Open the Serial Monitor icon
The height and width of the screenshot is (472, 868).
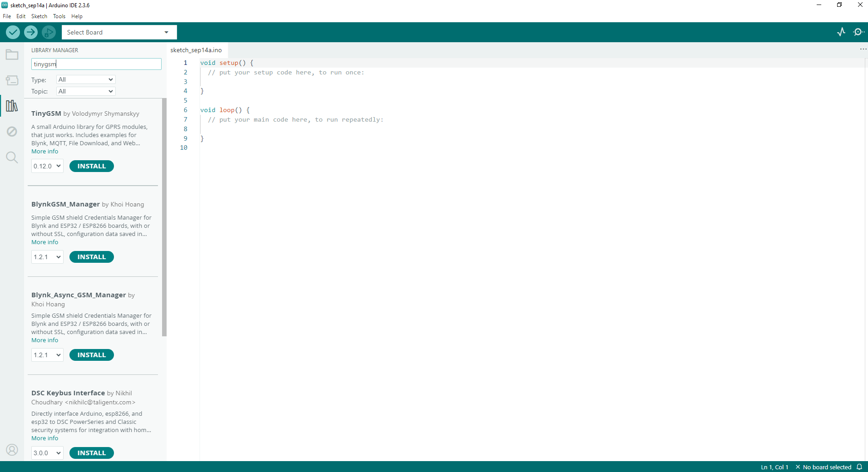[858, 32]
